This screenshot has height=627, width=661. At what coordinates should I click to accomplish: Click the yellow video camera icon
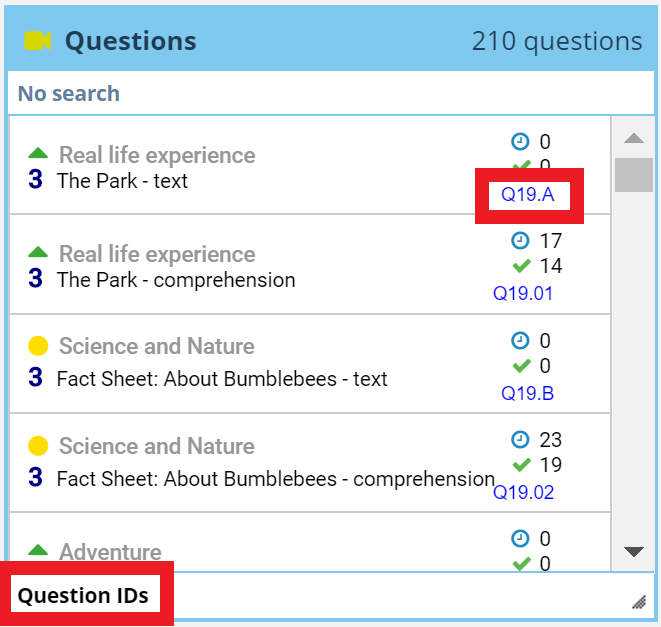pyautogui.click(x=38, y=41)
